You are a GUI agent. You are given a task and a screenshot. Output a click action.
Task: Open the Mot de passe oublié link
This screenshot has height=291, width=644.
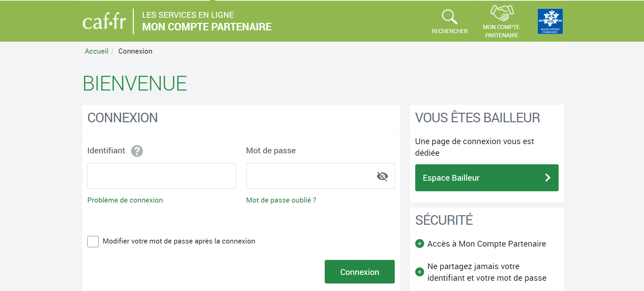[281, 200]
